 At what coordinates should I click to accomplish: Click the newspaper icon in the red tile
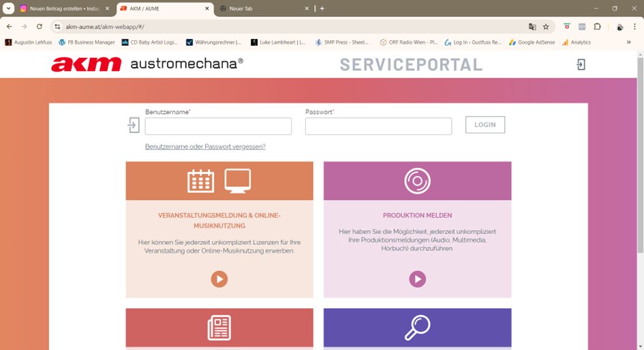219,327
